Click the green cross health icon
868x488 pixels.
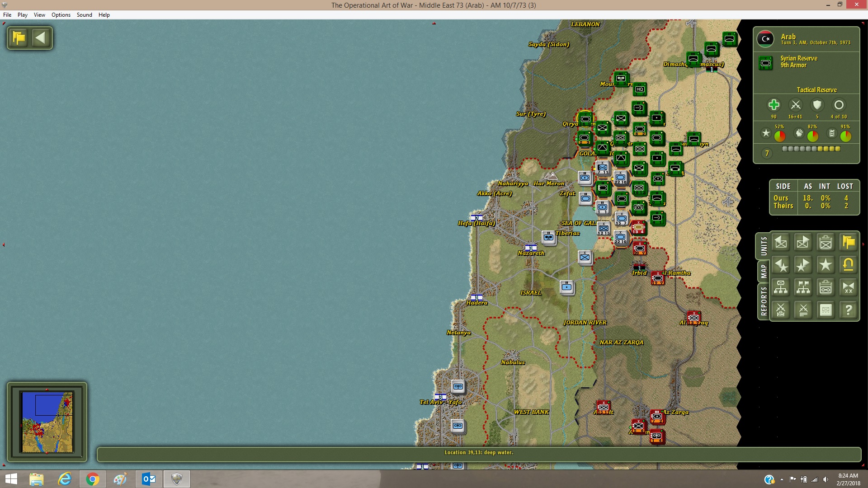point(774,105)
